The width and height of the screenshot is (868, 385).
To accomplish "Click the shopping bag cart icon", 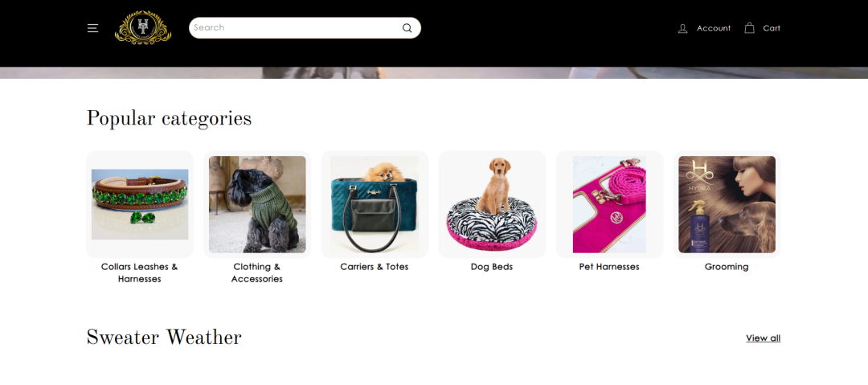I will click(x=749, y=27).
